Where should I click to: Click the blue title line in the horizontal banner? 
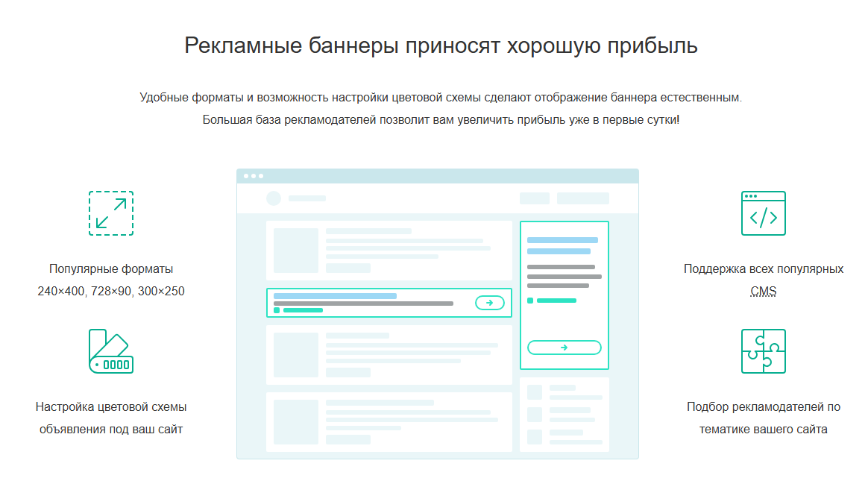(335, 296)
